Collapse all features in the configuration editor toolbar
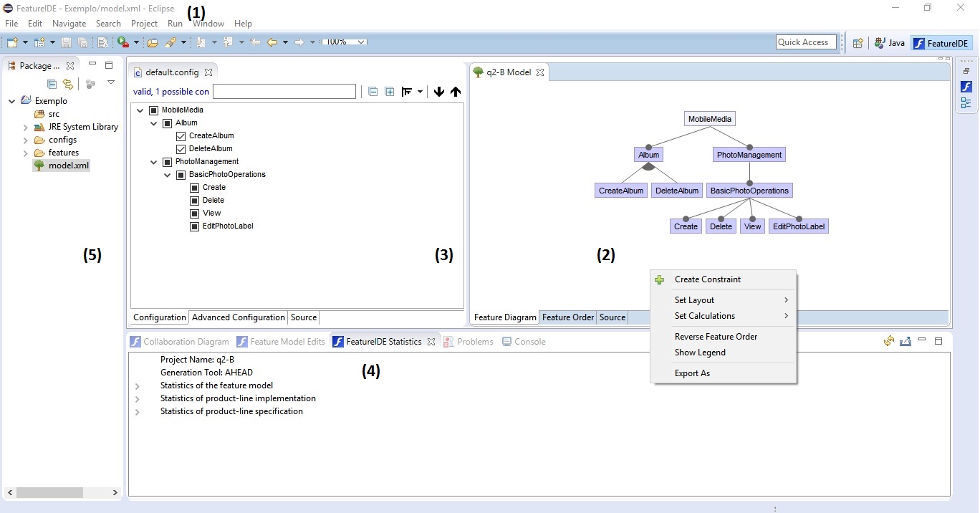980x513 pixels. (373, 92)
